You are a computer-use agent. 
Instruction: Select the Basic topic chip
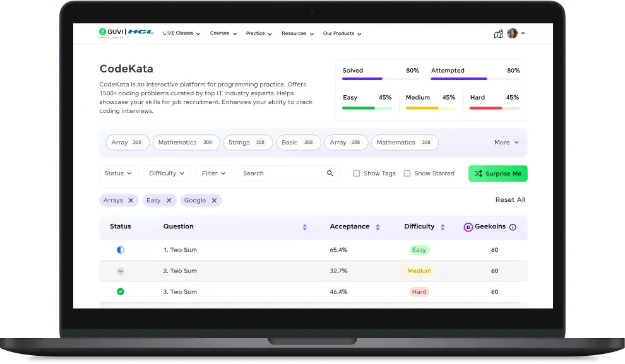[x=299, y=142]
